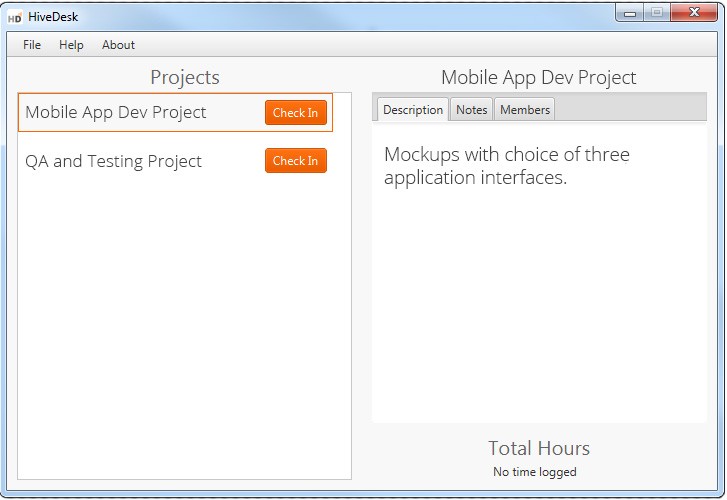The image size is (727, 500).
Task: Switch to the Notes tab
Action: click(x=472, y=109)
